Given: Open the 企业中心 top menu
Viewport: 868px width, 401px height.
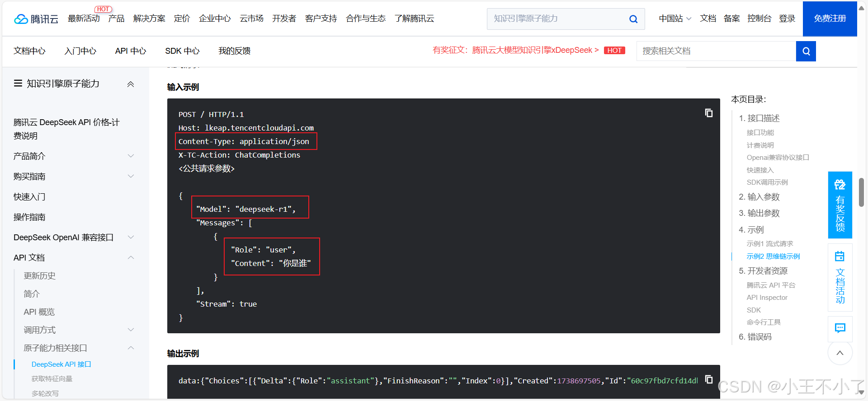Looking at the screenshot, I should (x=215, y=19).
